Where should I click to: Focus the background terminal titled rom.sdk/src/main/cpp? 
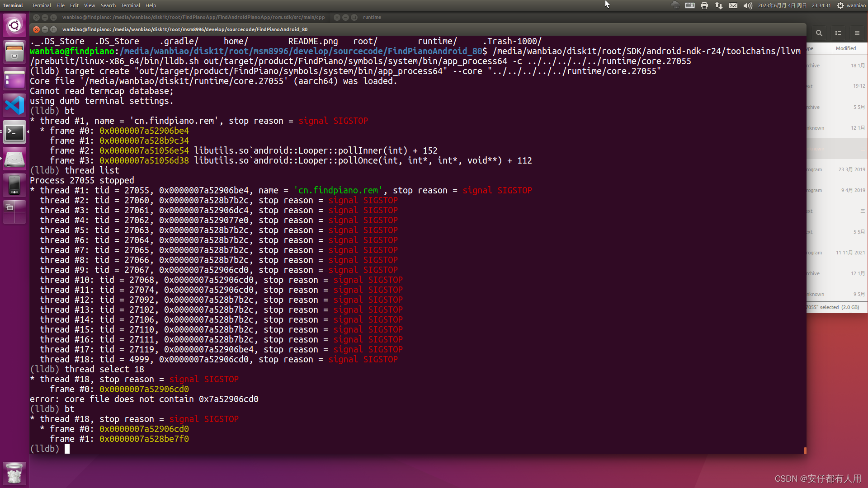point(193,17)
